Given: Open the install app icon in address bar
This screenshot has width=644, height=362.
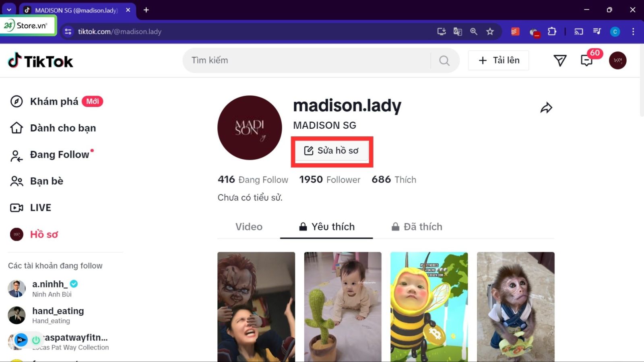Looking at the screenshot, I should pos(442,31).
